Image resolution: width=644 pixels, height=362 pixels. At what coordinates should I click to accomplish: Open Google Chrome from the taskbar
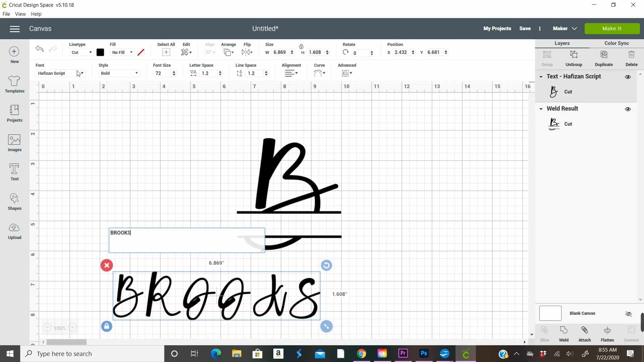[361, 353]
